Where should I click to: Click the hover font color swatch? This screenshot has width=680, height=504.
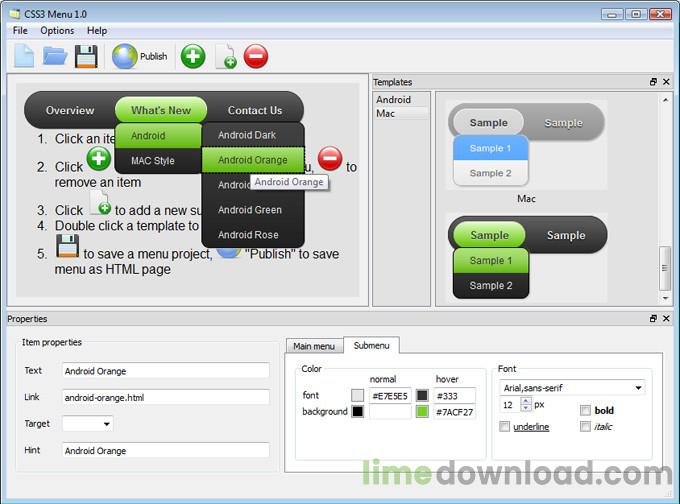tap(422, 395)
